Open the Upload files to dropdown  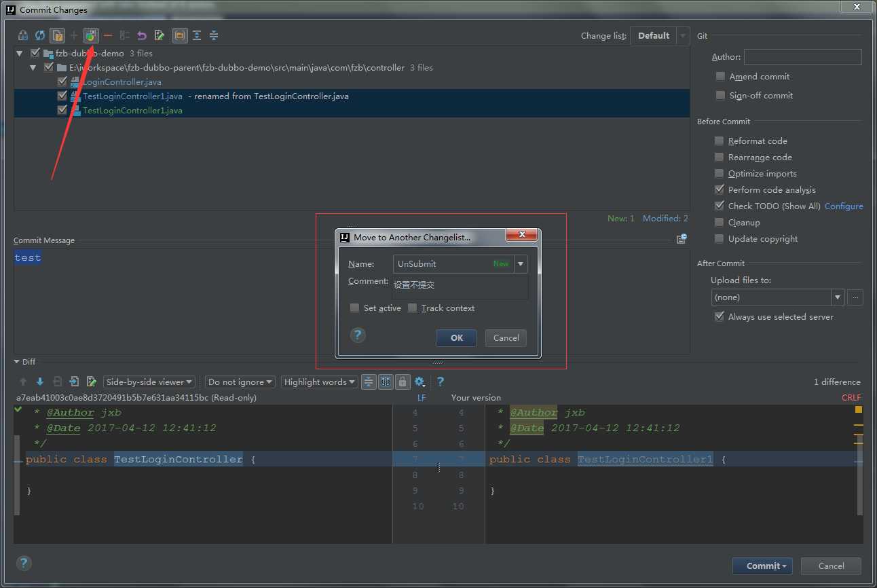777,297
